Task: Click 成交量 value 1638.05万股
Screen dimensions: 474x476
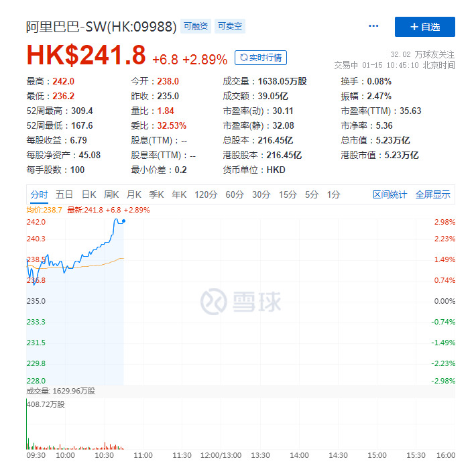Action: tap(282, 81)
